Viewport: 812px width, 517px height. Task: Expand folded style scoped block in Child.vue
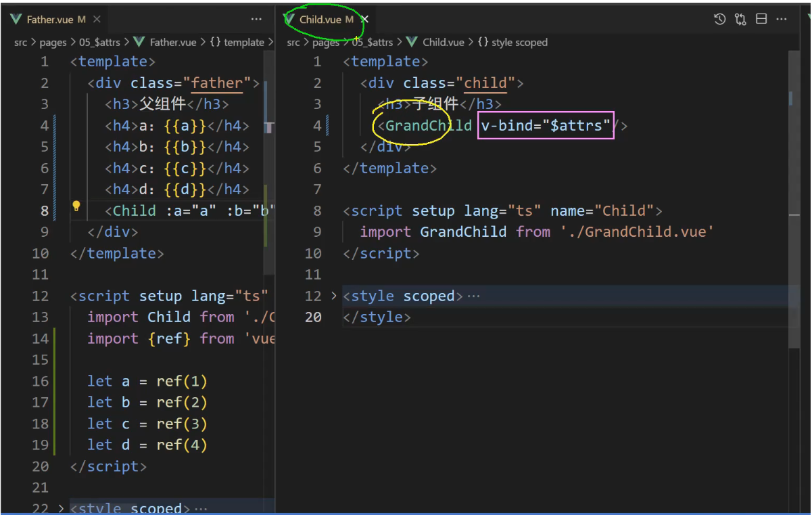point(333,296)
